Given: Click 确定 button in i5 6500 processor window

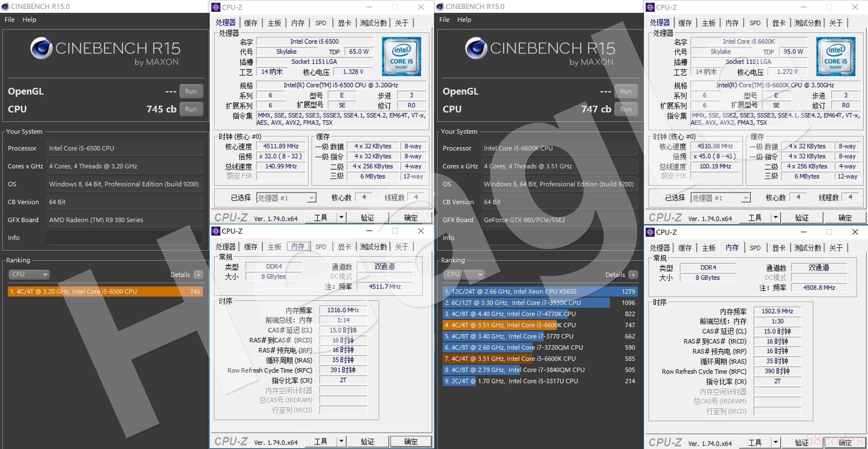Looking at the screenshot, I should (411, 218).
